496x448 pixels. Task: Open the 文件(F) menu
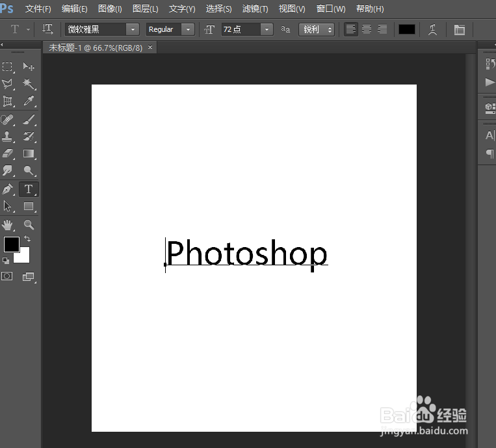click(x=38, y=9)
